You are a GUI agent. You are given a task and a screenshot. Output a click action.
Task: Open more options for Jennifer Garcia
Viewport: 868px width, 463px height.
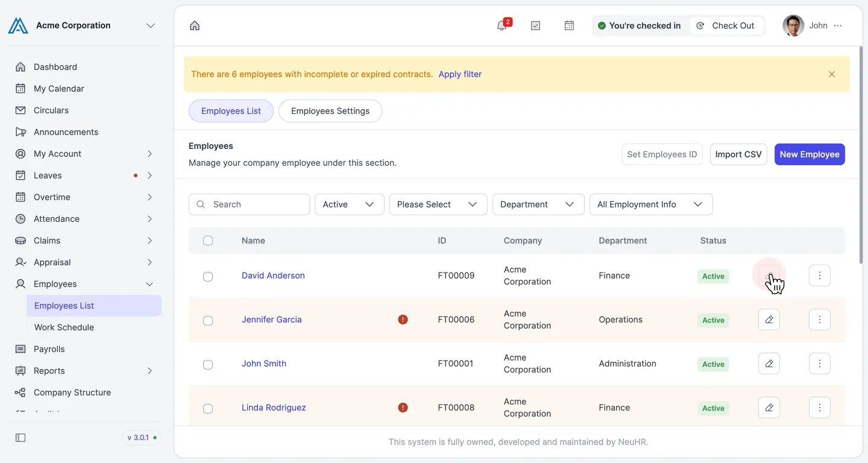coord(820,320)
